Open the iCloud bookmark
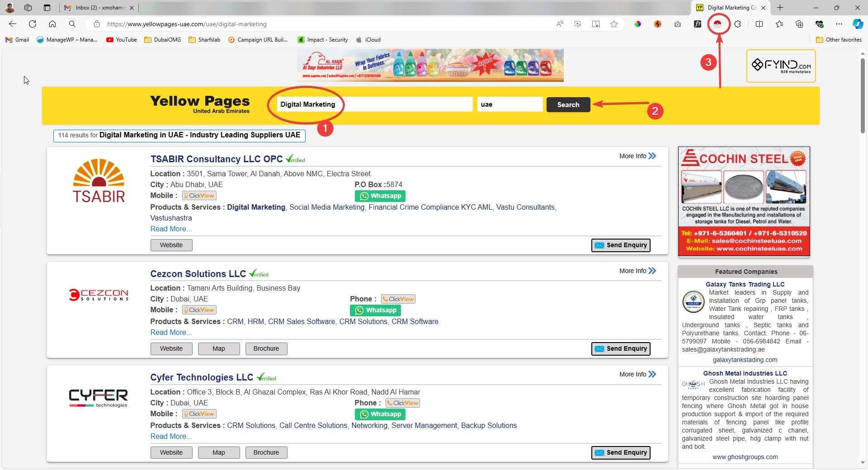The height and width of the screenshot is (470, 868). pyautogui.click(x=368, y=40)
